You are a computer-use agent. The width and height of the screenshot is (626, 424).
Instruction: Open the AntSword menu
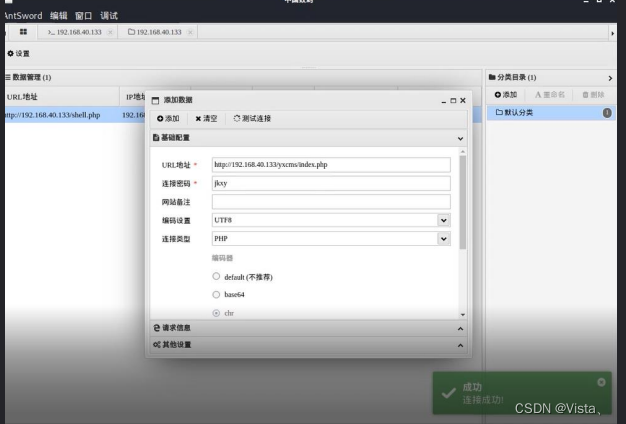point(23,16)
